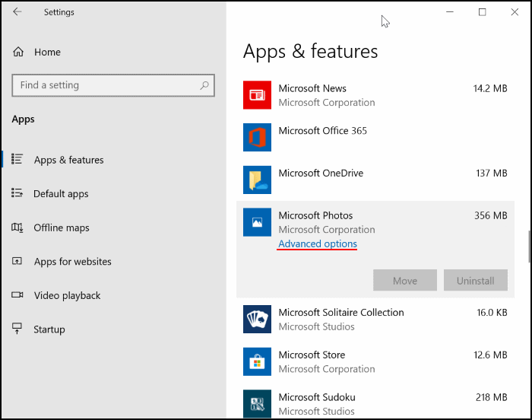
Task: Click the Microsoft Photos app icon
Action: [257, 222]
